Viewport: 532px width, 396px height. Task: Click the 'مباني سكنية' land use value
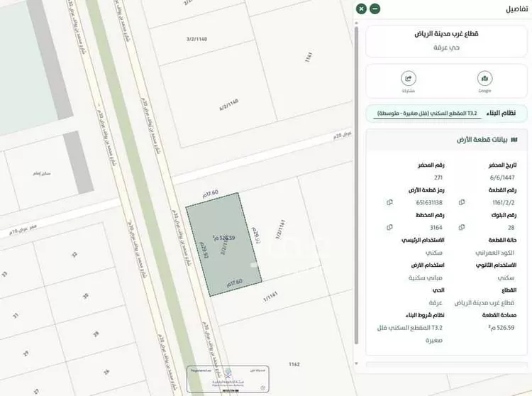426,278
